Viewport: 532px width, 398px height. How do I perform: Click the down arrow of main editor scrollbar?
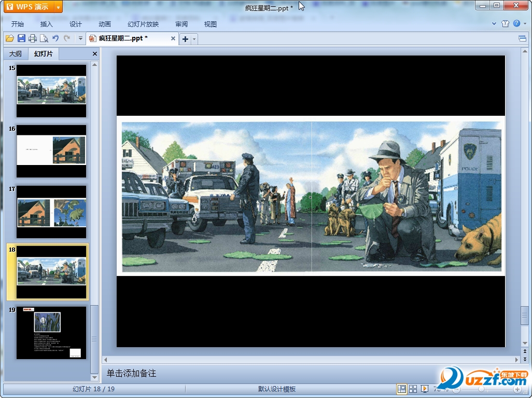(525, 343)
